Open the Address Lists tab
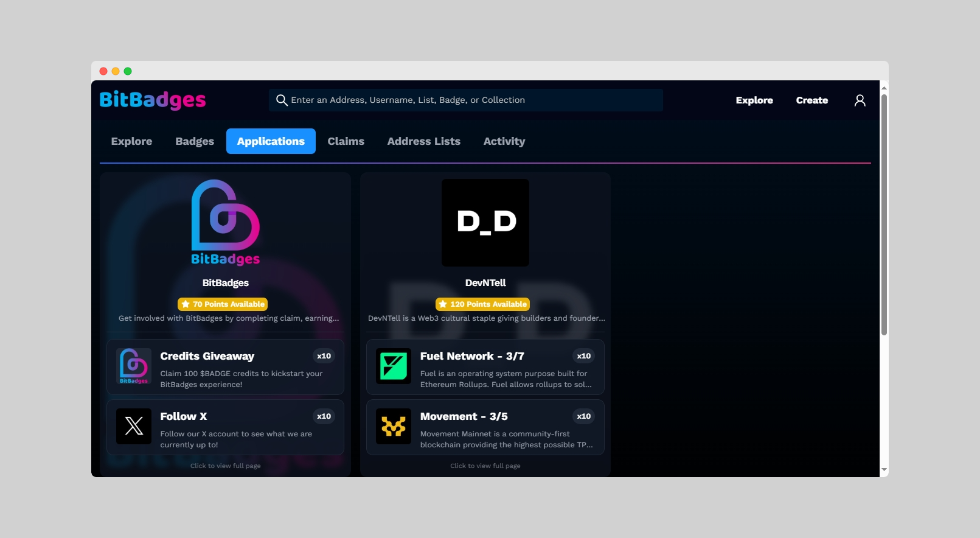Screen dimensions: 980x538 pos(424,141)
